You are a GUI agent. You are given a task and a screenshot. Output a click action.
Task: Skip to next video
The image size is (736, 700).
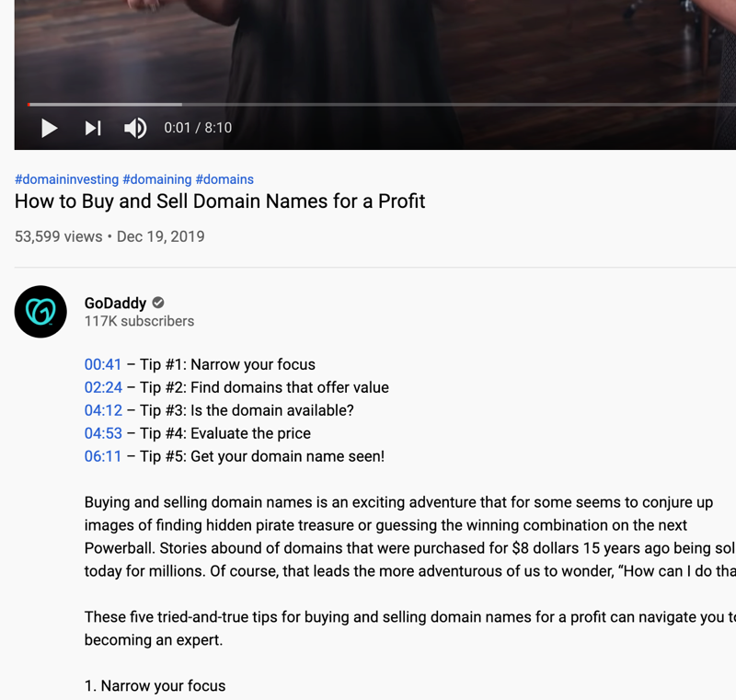click(x=93, y=128)
